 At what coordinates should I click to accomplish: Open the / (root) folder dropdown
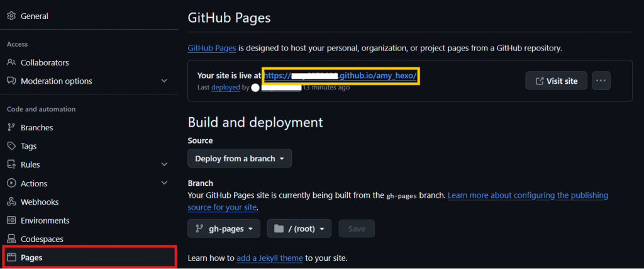pos(299,228)
